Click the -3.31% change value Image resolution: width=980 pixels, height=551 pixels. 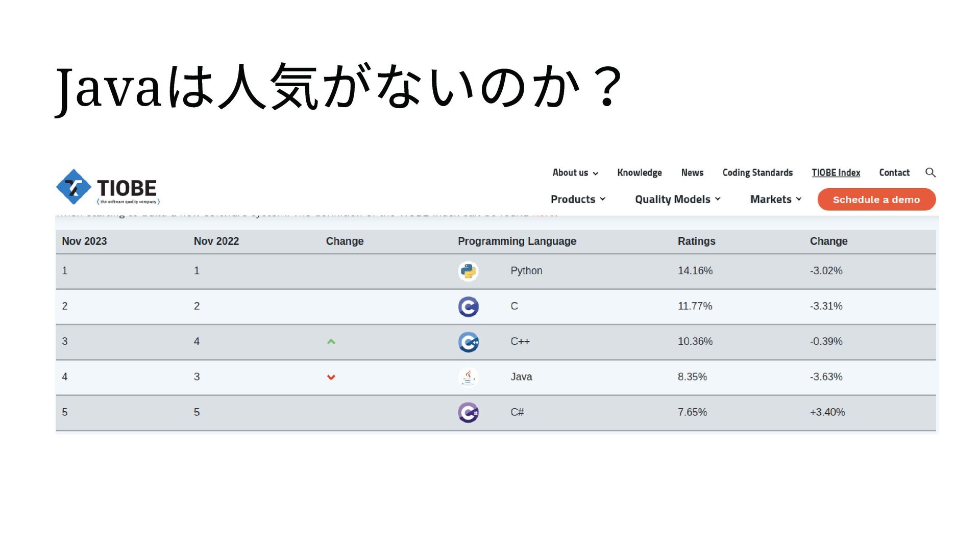(x=826, y=306)
